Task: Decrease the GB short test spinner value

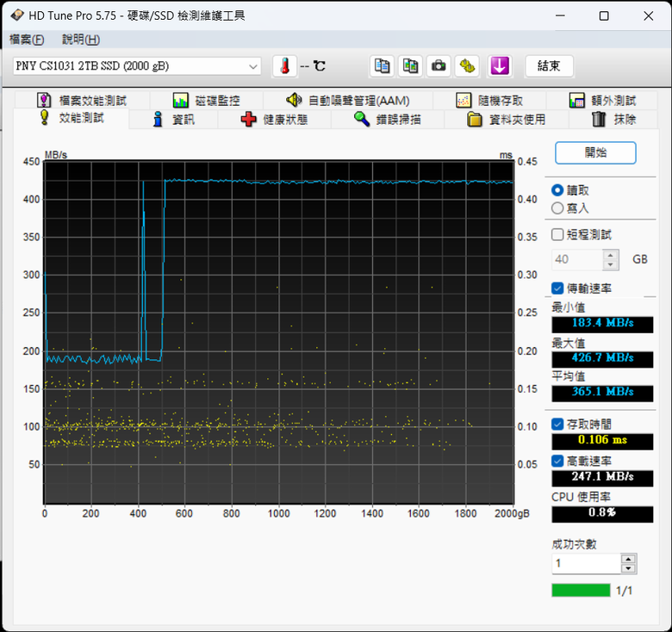Action: 610,264
